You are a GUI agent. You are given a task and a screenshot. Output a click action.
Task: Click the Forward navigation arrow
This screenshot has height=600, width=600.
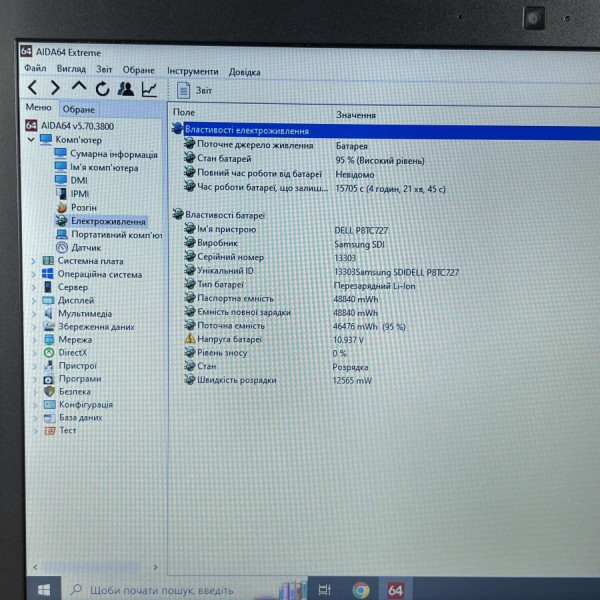[x=55, y=88]
